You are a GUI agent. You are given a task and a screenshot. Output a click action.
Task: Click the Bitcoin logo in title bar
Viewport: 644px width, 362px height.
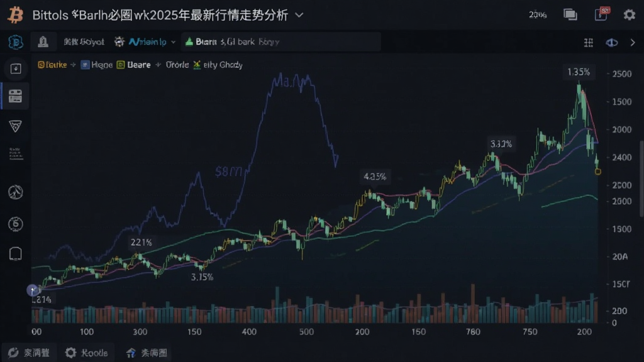coord(16,15)
